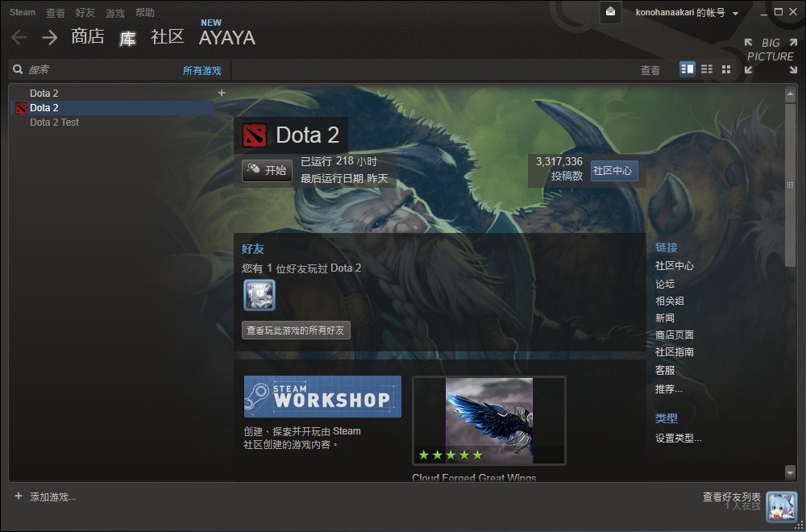Click the scroll up arrow
The width and height of the screenshot is (806, 532).
790,94
